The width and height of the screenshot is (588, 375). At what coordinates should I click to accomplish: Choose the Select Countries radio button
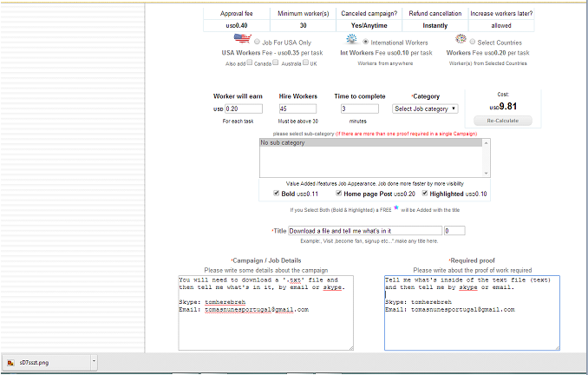tap(472, 42)
